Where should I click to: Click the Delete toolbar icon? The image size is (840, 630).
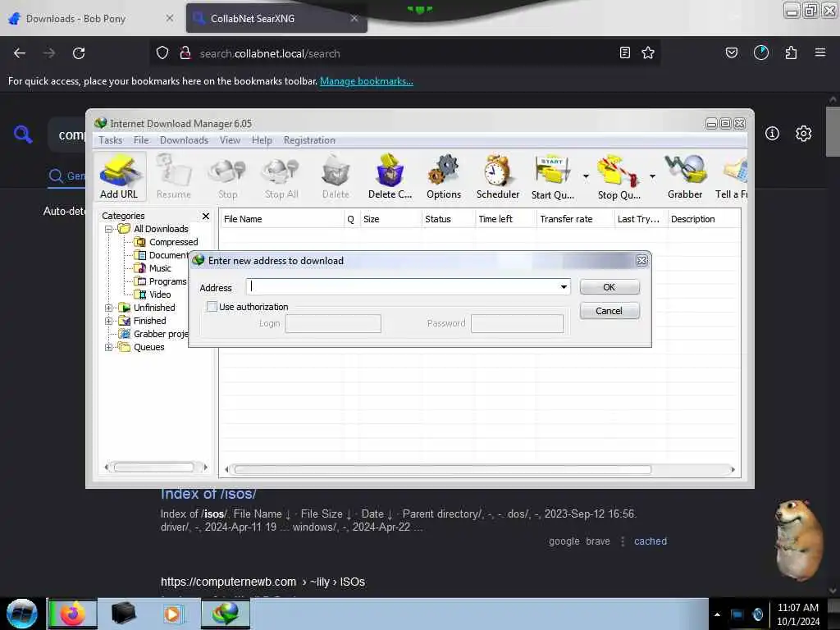click(336, 176)
